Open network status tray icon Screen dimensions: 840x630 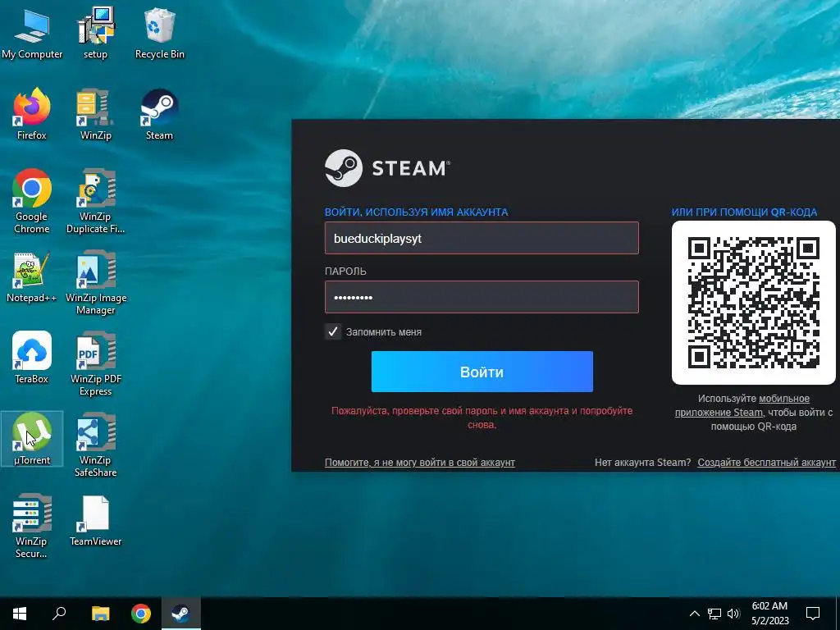click(714, 614)
